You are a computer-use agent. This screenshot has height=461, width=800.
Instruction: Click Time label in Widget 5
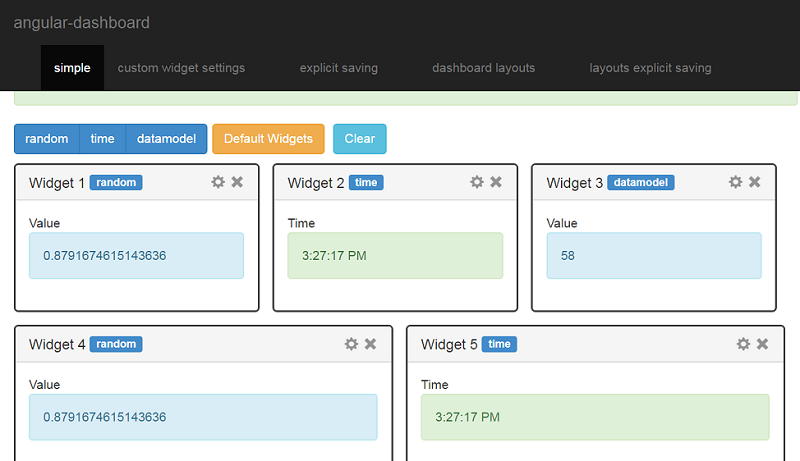435,385
